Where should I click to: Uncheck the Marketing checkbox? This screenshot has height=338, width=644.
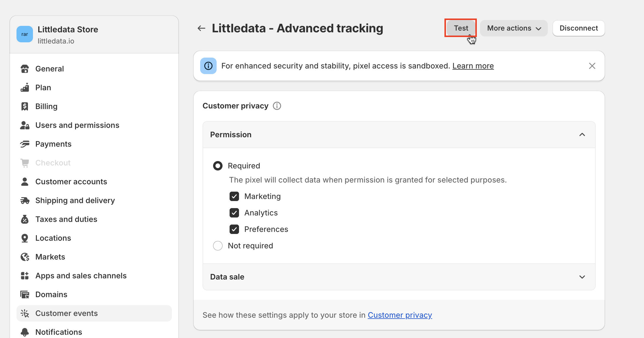click(234, 196)
